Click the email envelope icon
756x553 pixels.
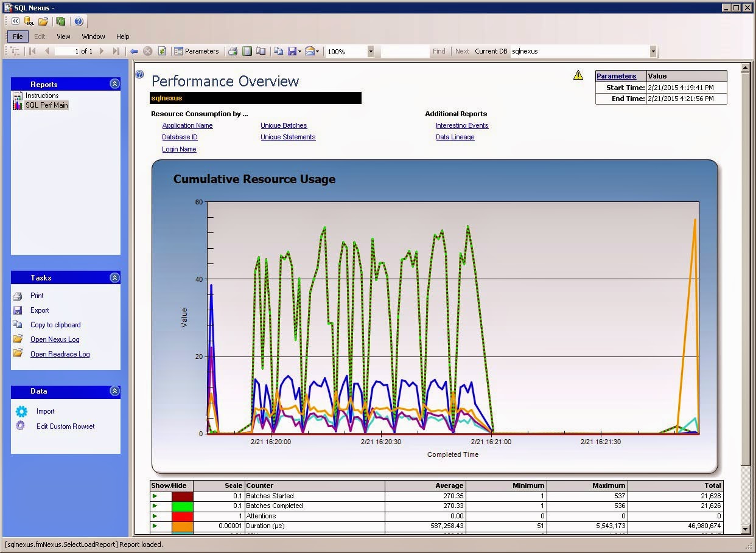click(x=309, y=51)
